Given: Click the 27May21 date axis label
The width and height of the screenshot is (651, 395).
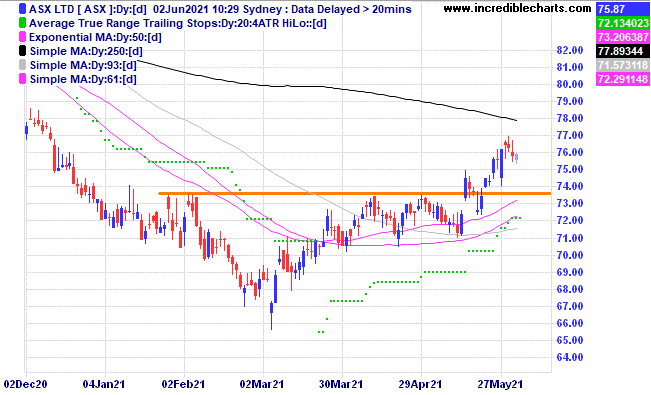Looking at the screenshot, I should click(x=500, y=385).
